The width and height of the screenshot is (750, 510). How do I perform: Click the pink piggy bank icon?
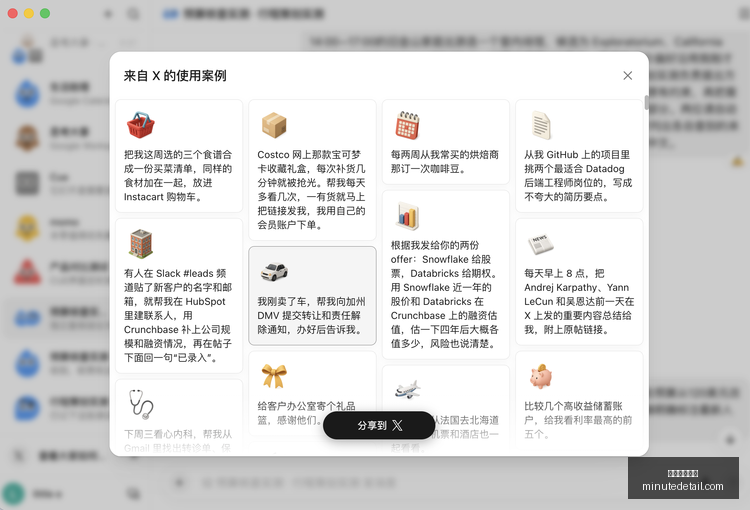click(x=541, y=376)
